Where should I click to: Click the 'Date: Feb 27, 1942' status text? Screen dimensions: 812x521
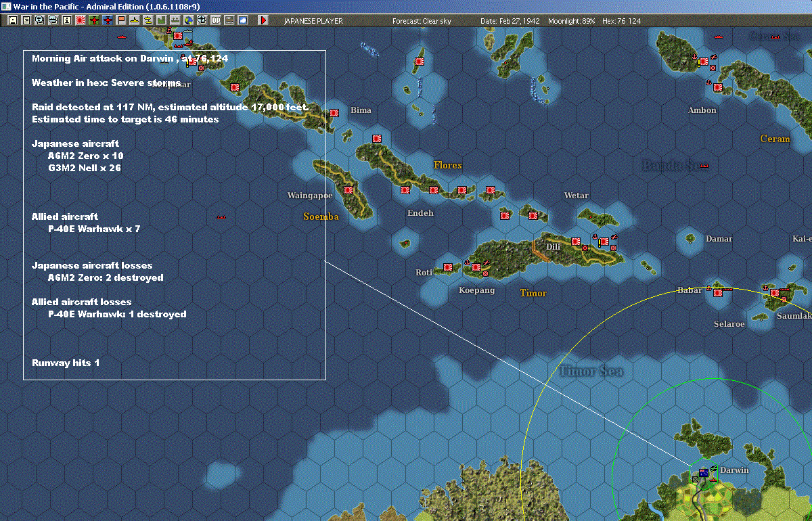coord(510,21)
